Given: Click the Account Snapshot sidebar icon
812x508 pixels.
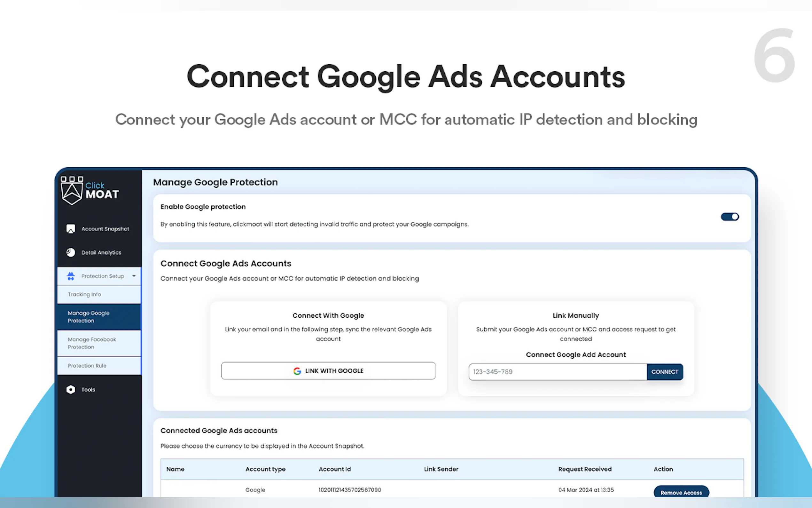Looking at the screenshot, I should pyautogui.click(x=71, y=229).
